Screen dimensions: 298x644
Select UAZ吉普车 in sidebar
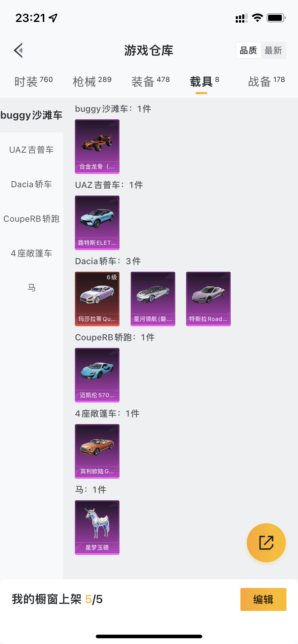pyautogui.click(x=32, y=149)
